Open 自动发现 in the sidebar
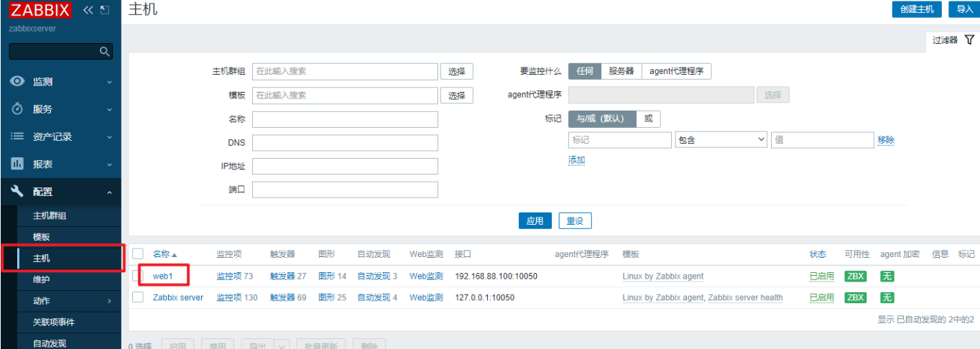980x349 pixels. (x=50, y=343)
